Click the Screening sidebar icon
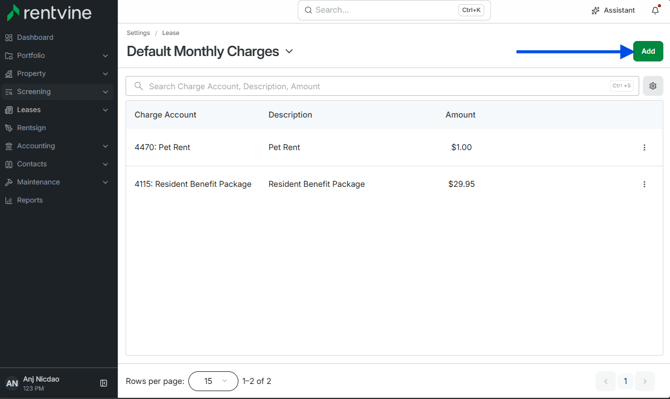 [9, 92]
